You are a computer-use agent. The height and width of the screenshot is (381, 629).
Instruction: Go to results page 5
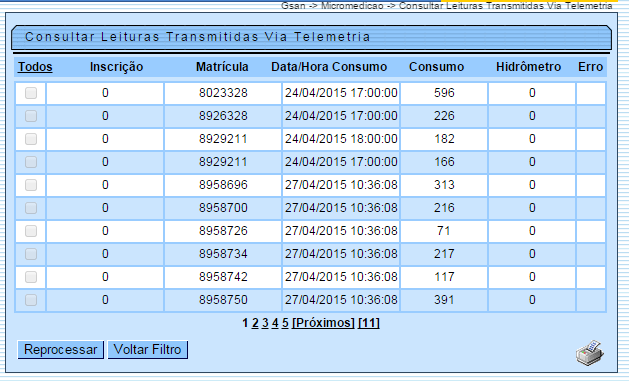click(285, 323)
